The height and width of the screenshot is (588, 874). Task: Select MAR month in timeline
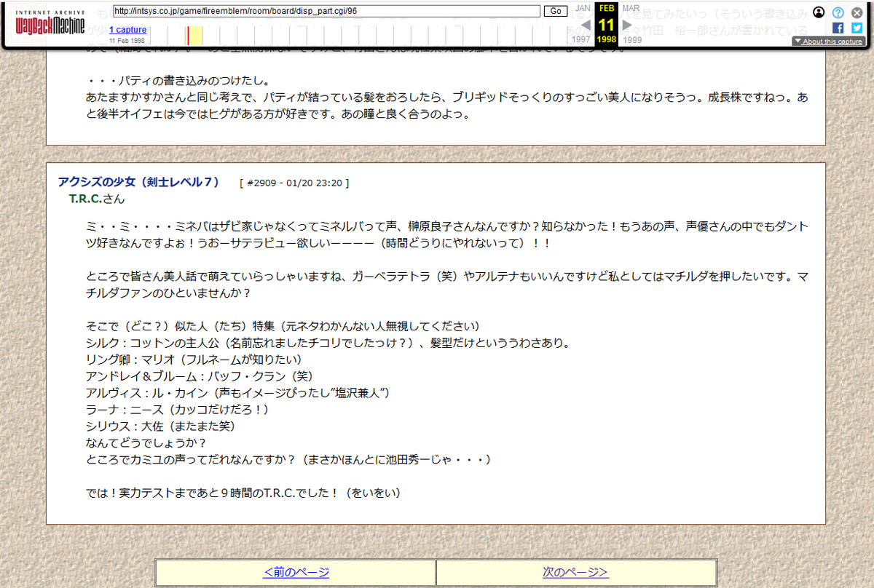coord(631,8)
